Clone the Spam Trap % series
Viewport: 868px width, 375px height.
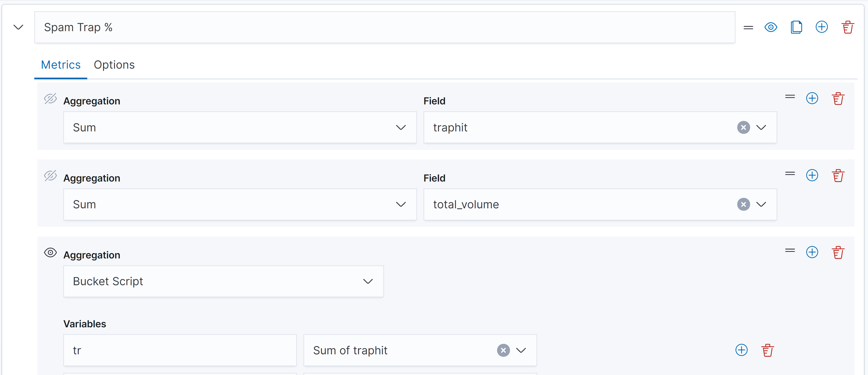[x=796, y=27]
